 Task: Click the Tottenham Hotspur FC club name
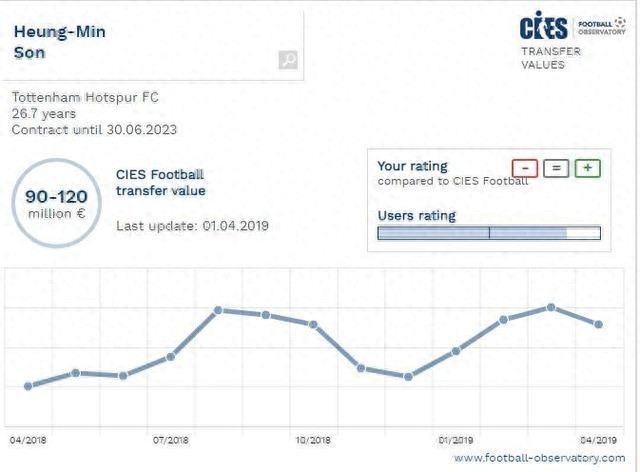(x=85, y=98)
